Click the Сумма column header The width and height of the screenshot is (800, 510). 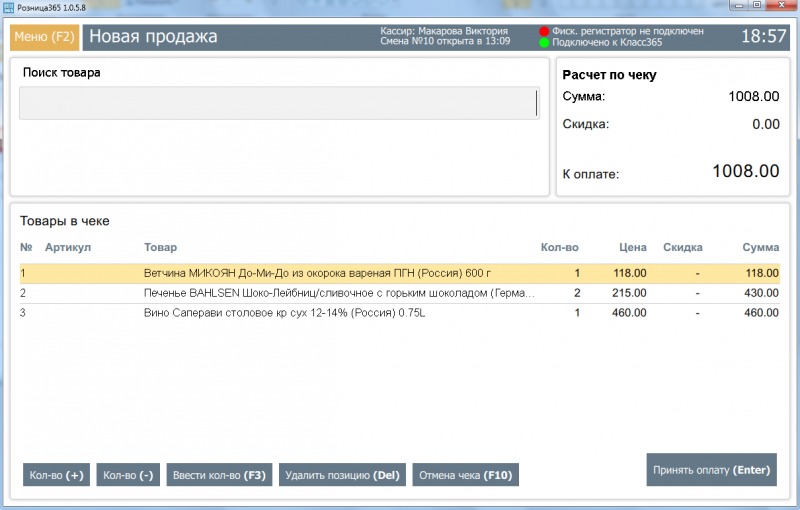pos(760,247)
